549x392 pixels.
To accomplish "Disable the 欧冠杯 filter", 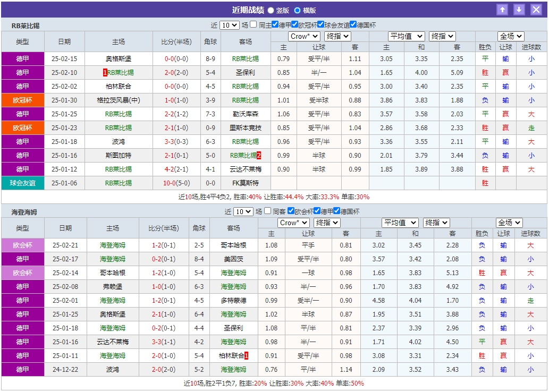I will (294, 25).
